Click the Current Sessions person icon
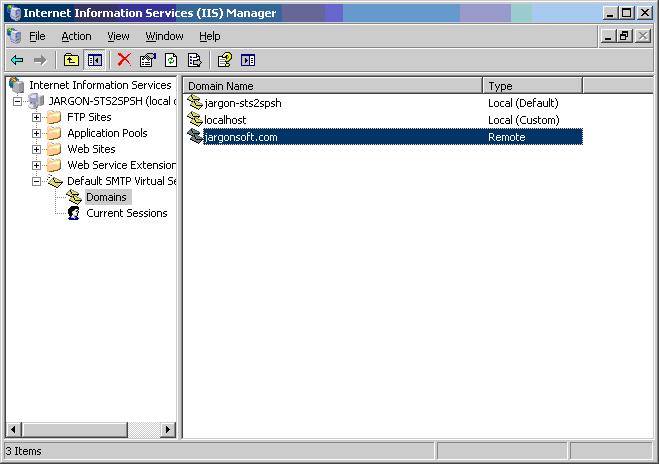This screenshot has width=659, height=464. 74,213
